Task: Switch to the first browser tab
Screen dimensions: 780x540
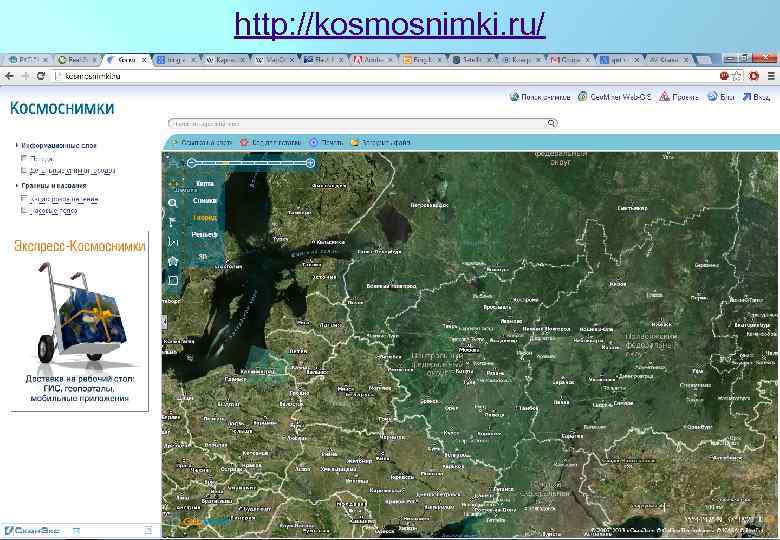Action: [x=26, y=60]
